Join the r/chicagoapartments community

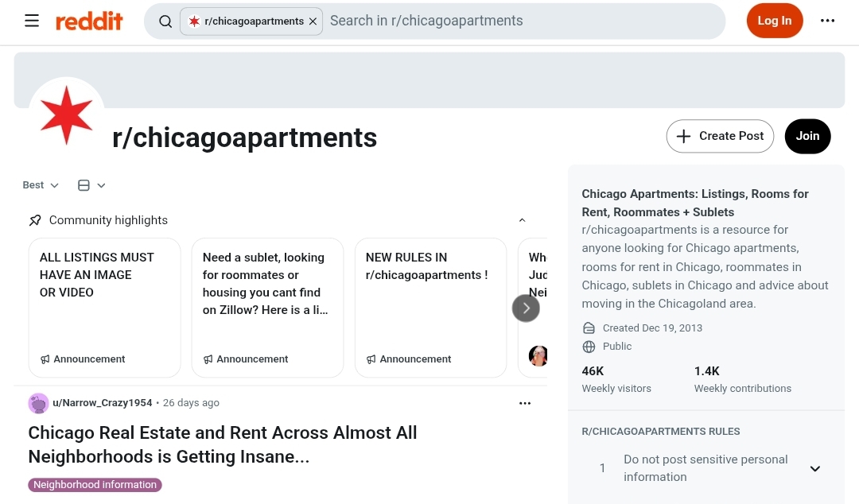(807, 136)
